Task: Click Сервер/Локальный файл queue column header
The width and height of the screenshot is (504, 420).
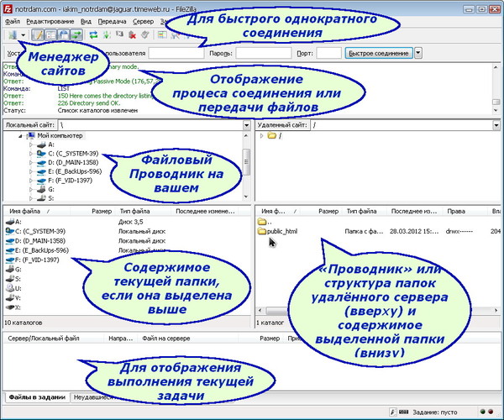Action: pos(44,339)
